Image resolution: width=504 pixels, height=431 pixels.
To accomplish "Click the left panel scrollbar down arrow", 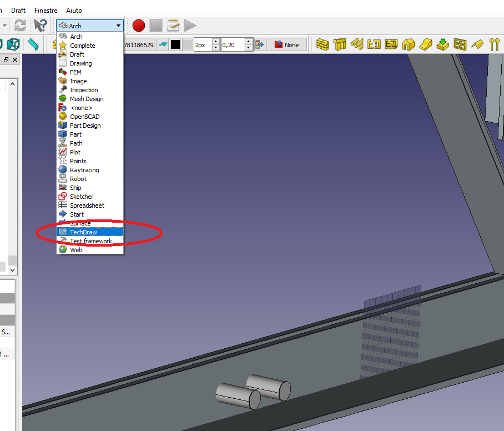I will pyautogui.click(x=13, y=270).
